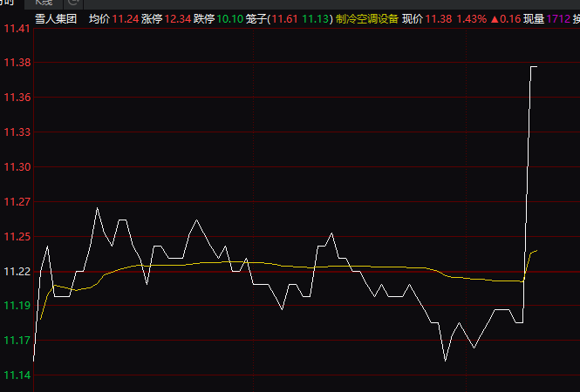Click the 11.33 price axis label
Screen dimensions: 580x392
(x=17, y=132)
